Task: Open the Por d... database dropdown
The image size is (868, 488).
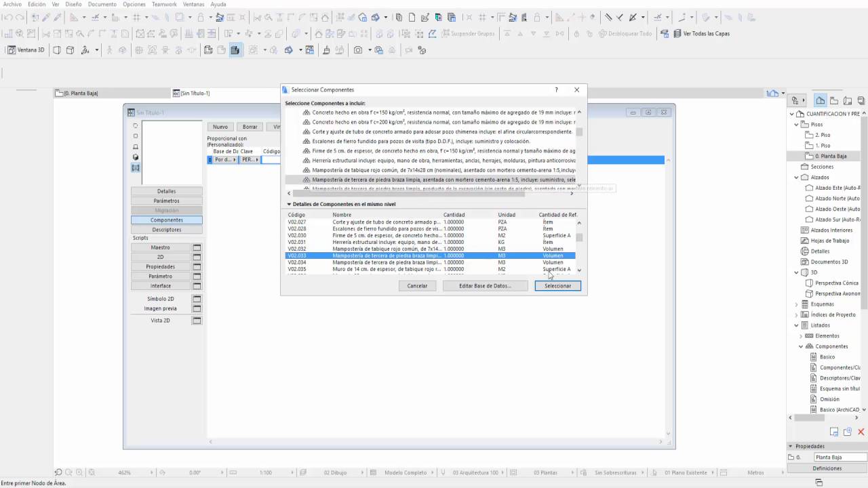Action: 226,160
